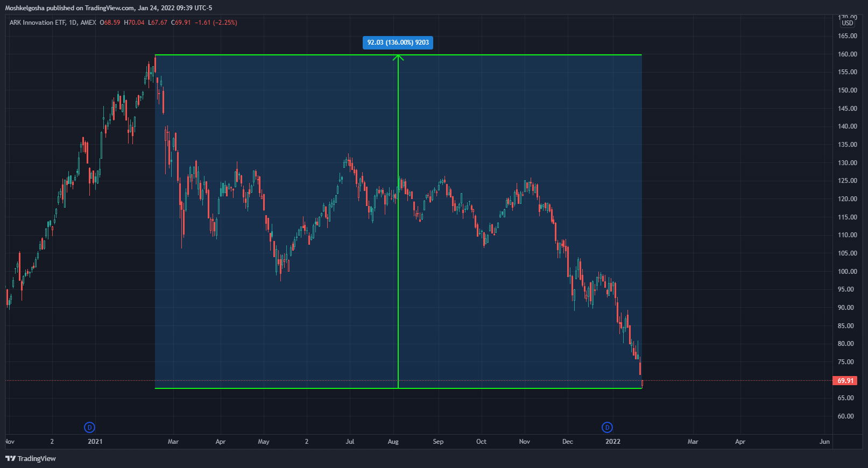Click the ARK Innovation ETF symbol title

tap(37, 23)
